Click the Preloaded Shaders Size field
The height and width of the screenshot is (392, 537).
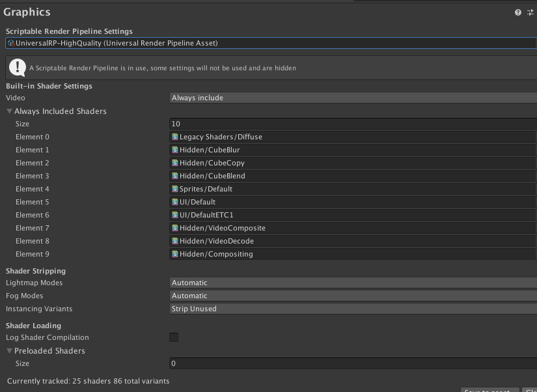[353, 363]
